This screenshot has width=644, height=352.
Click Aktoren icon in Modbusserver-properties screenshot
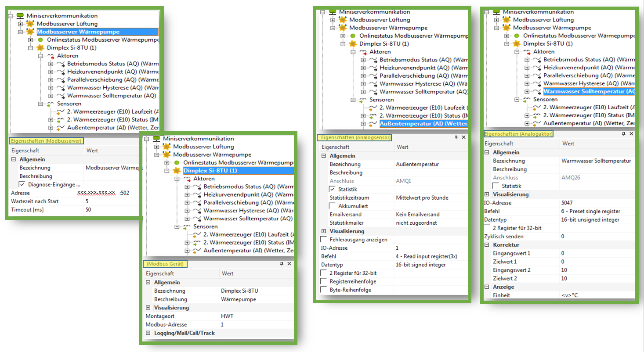(51, 56)
